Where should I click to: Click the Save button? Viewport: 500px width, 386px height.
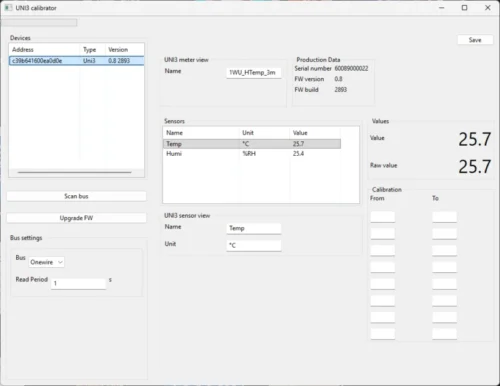(475, 40)
